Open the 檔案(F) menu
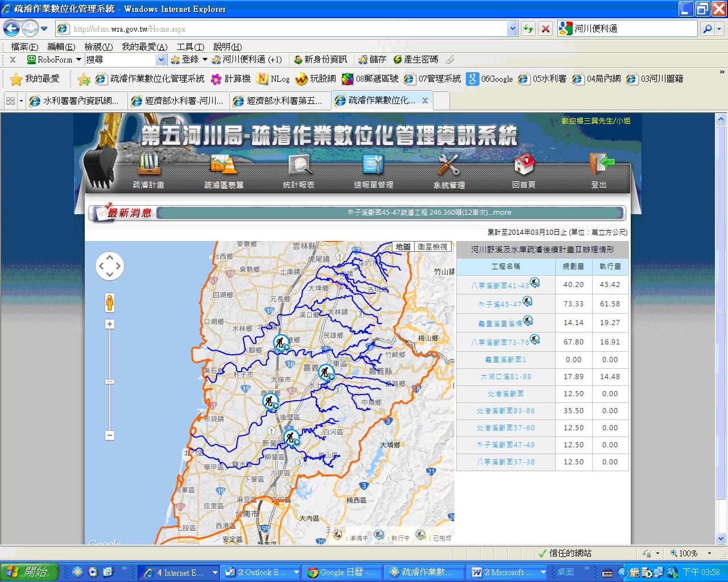Screen dimensions: 728x582 click(24, 47)
